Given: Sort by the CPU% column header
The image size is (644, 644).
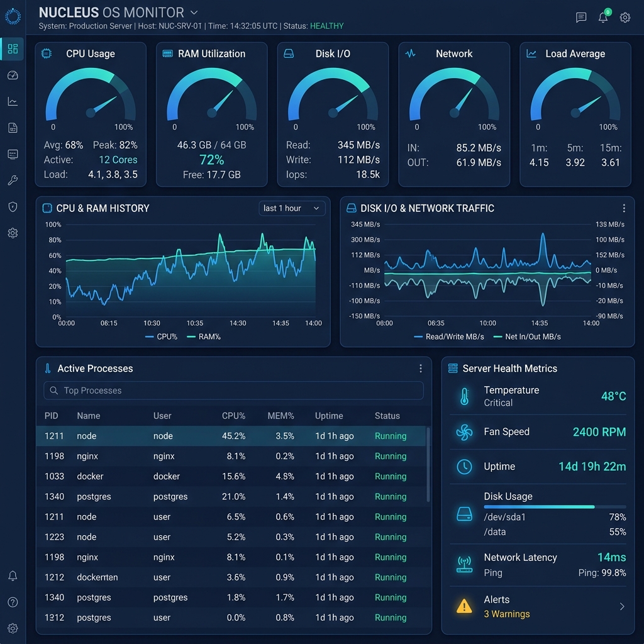Looking at the screenshot, I should 233,416.
